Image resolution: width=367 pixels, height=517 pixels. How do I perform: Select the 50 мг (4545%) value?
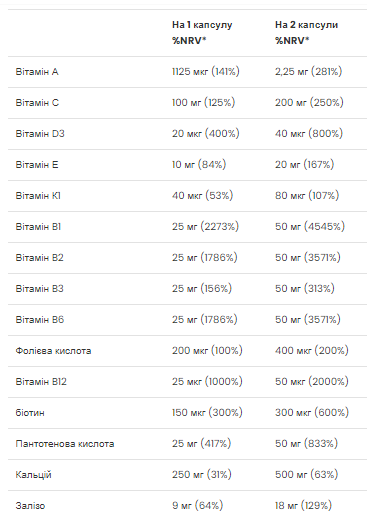click(x=310, y=226)
